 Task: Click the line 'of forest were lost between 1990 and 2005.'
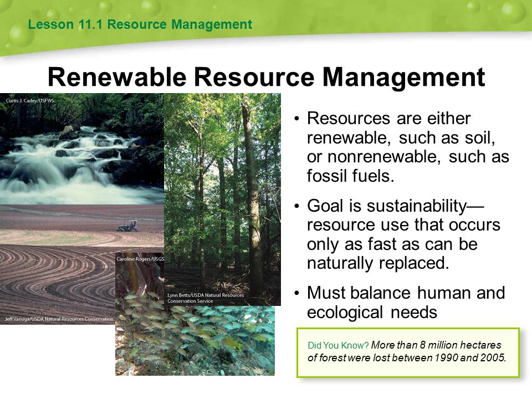(407, 357)
